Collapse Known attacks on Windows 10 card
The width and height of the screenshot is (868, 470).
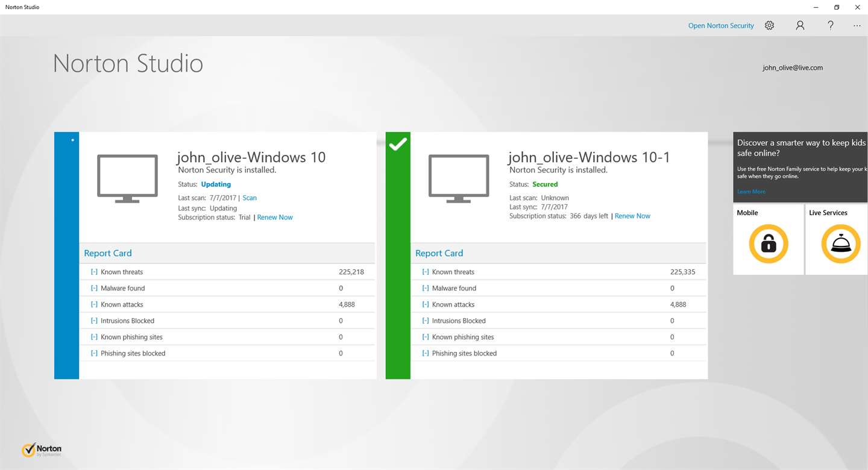tap(94, 304)
